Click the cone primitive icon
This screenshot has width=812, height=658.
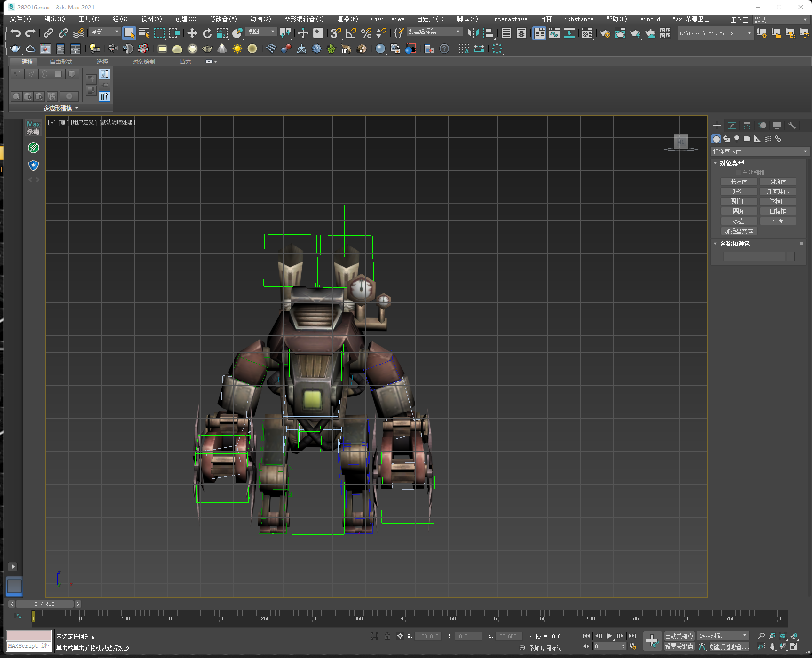[x=222, y=48]
